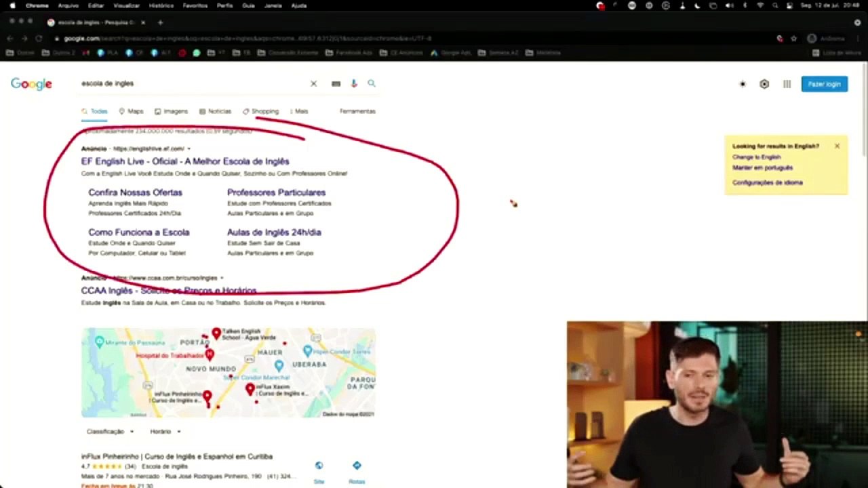Screen dimensions: 868x488
Task: Open the Como Funciona a Escola sitelink
Action: [138, 232]
